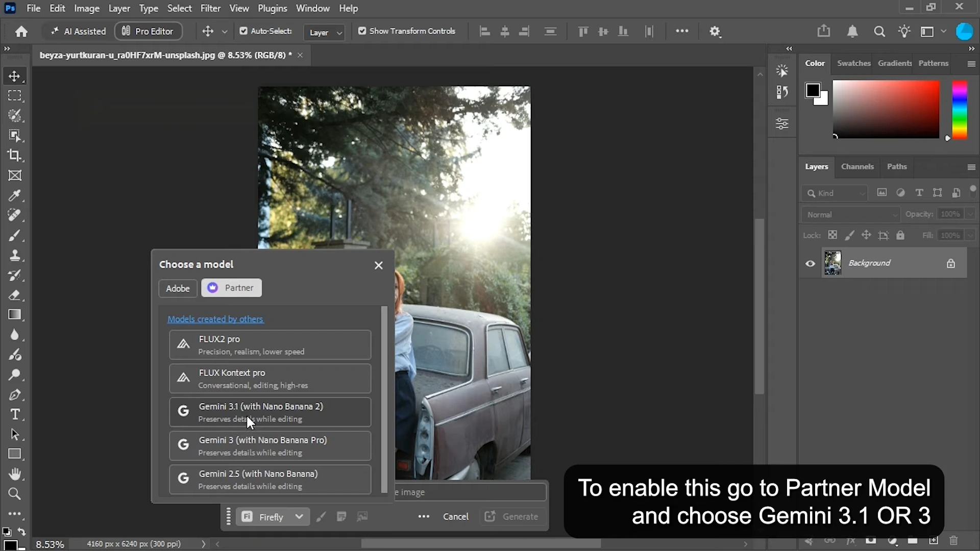Image resolution: width=980 pixels, height=551 pixels.
Task: Toggle the layer filter on/off switch
Action: coord(973,190)
